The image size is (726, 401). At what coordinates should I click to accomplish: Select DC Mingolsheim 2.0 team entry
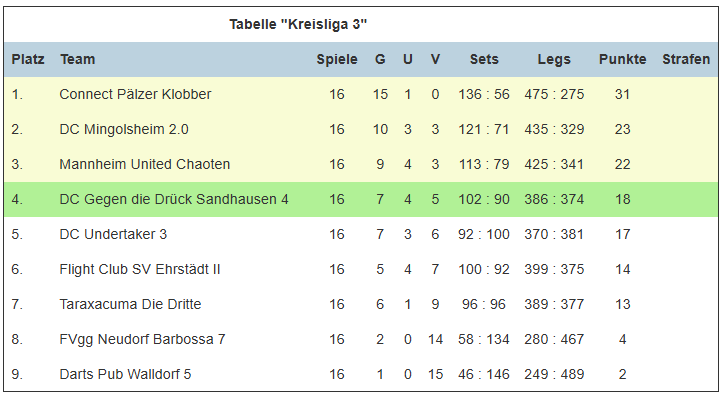tap(124, 129)
